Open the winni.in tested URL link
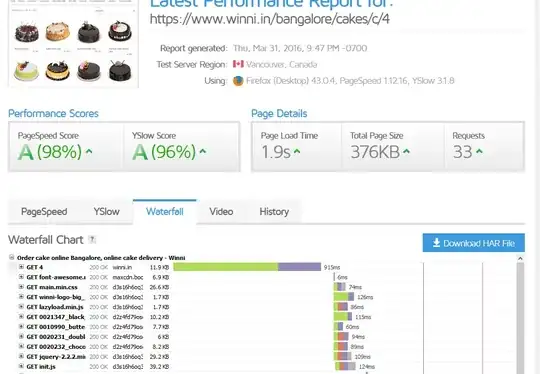This screenshot has height=374, width=540. coord(270,19)
